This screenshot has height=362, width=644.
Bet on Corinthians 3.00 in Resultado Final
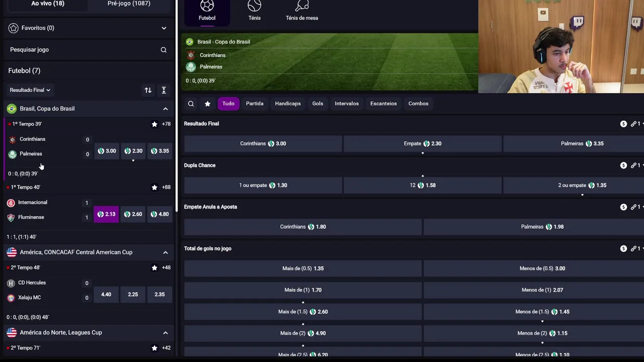[x=263, y=144]
